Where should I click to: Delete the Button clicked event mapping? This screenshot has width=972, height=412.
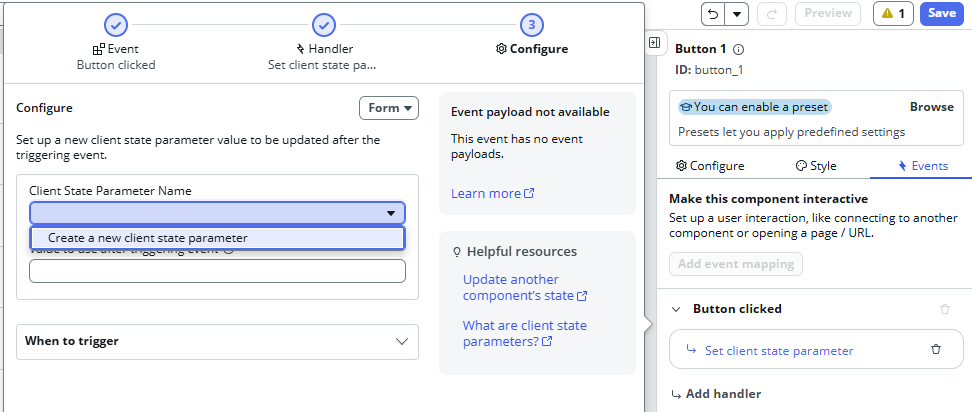(x=945, y=309)
